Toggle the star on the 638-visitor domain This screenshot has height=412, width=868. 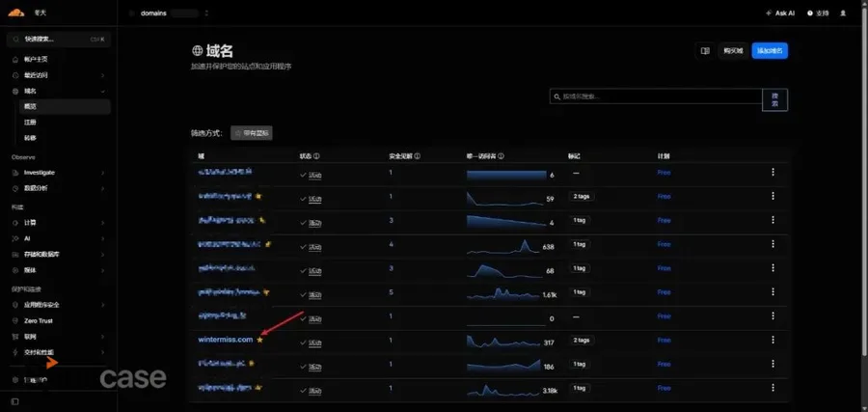[267, 244]
